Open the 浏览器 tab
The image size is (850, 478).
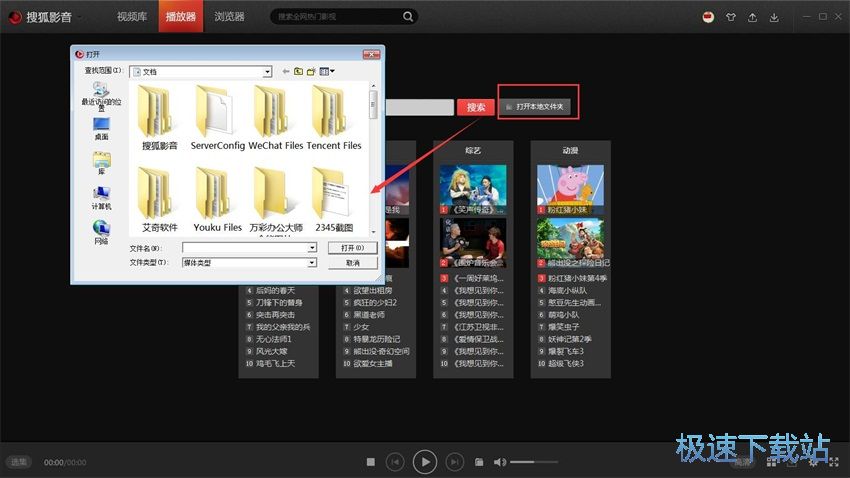point(229,16)
